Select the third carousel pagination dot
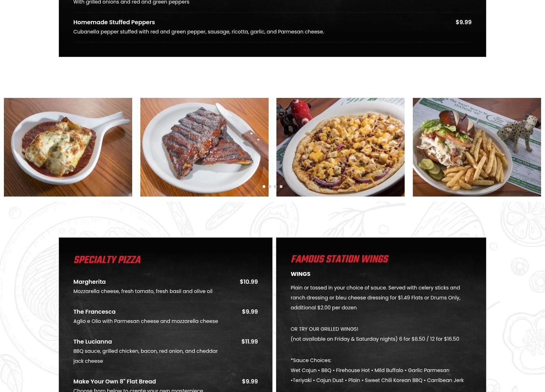Viewport: 545px width, 392px height. (x=275, y=187)
